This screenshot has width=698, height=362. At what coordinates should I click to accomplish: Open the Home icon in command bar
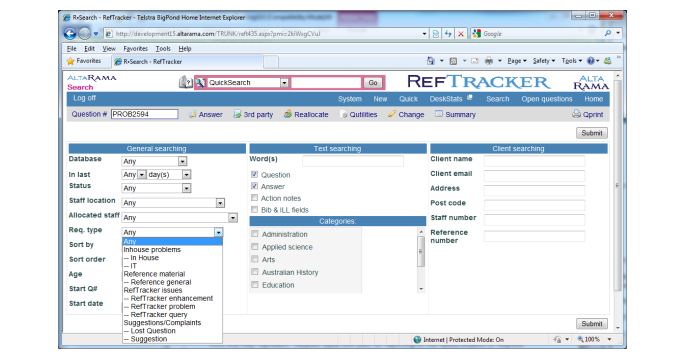[430, 61]
